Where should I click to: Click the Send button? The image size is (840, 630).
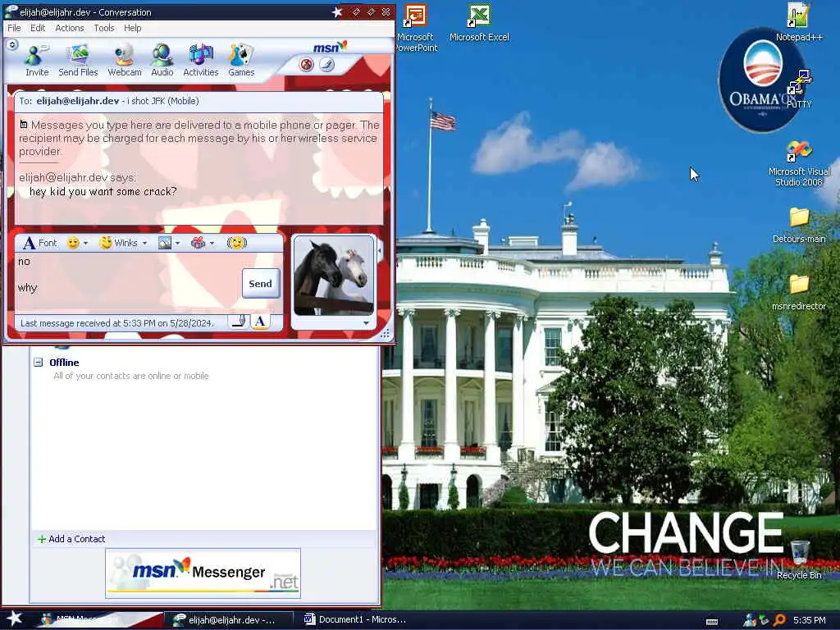(x=260, y=283)
